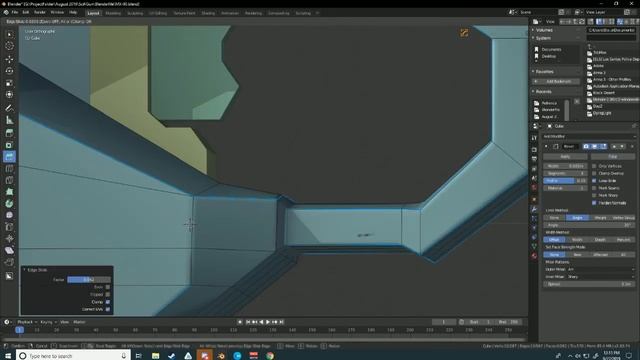
Task: Click the Windows search box
Action: point(72,356)
